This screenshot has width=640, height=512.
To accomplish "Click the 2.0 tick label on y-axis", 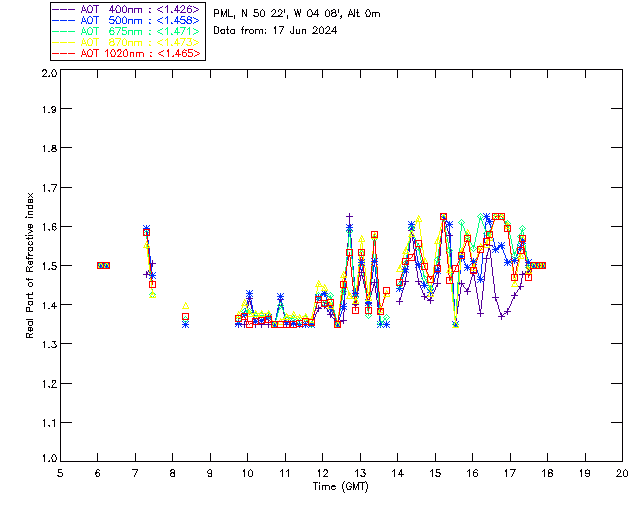I will [x=48, y=74].
